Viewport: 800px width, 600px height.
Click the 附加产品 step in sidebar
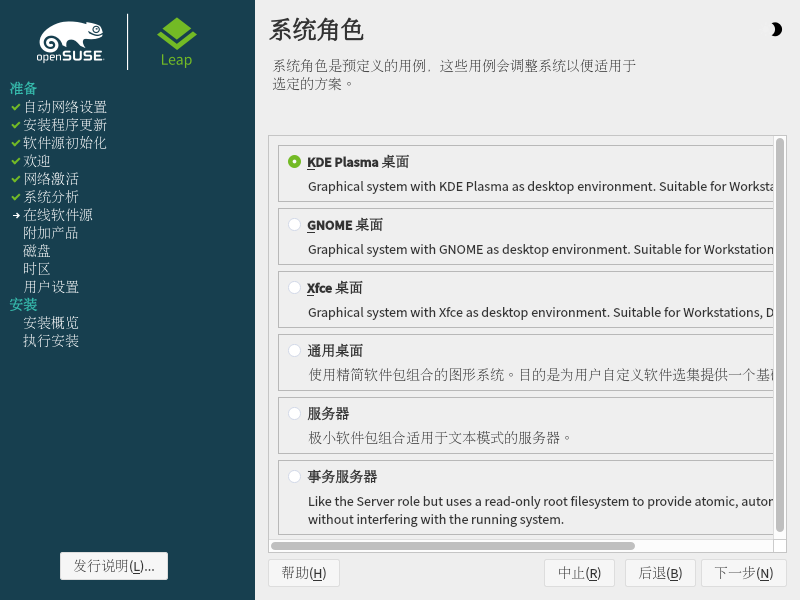tap(50, 233)
